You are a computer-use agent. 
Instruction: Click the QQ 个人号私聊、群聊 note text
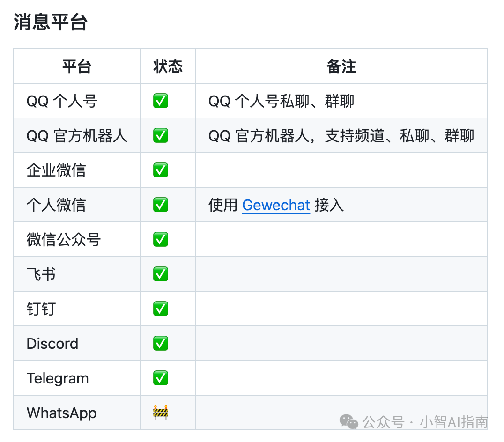[281, 101]
